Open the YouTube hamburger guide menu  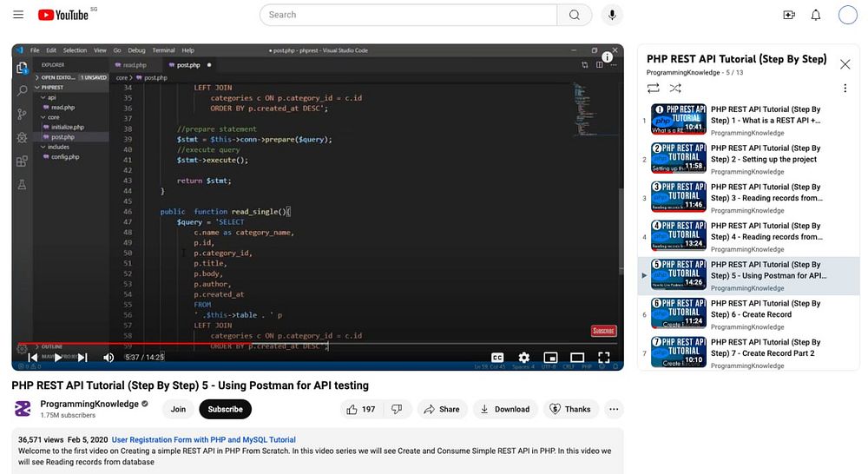[x=18, y=15]
